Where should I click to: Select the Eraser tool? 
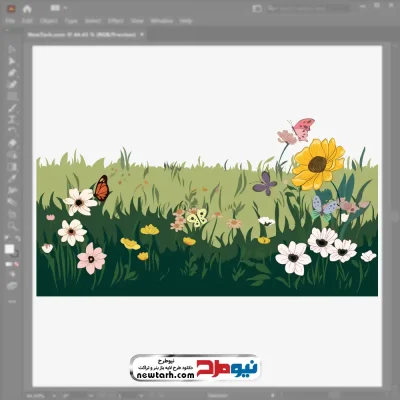pyautogui.click(x=12, y=143)
